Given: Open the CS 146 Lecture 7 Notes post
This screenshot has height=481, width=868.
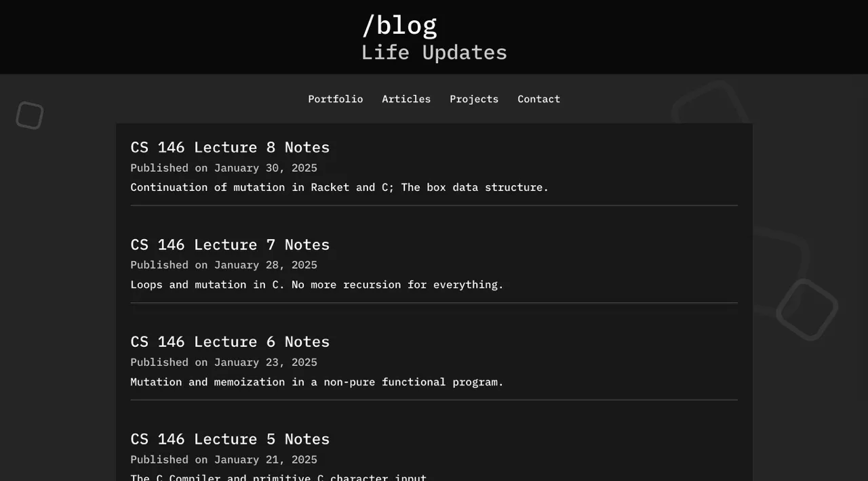Looking at the screenshot, I should 230,245.
